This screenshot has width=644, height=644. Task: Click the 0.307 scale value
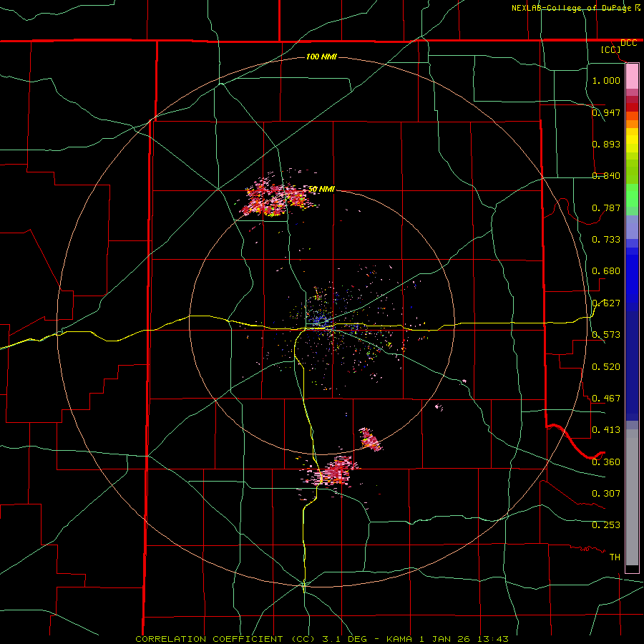[606, 494]
